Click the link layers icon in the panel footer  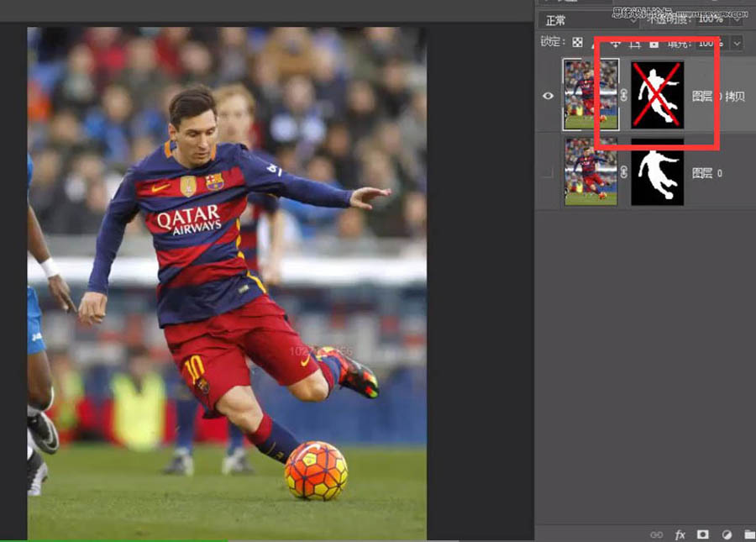pos(656,534)
